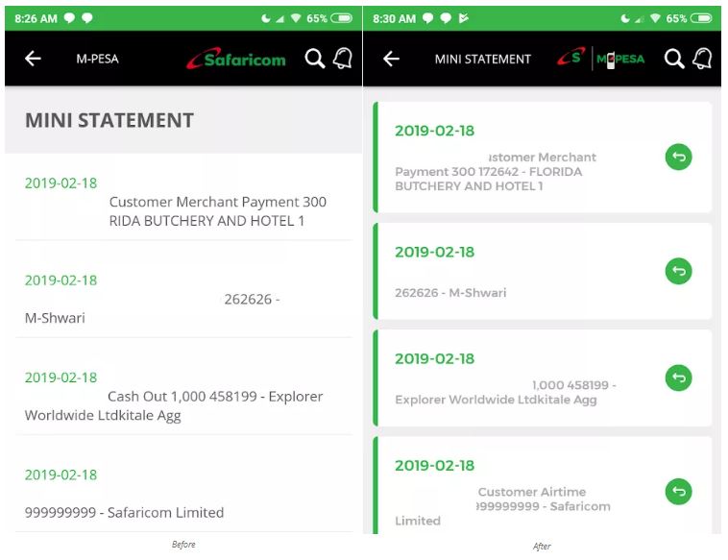Reverse the Explorer Worldwide cash out

[678, 377]
